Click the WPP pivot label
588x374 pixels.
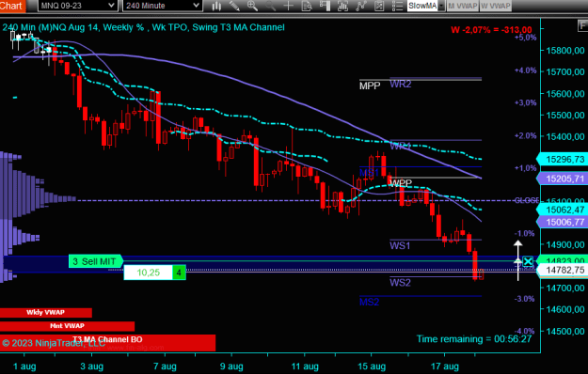pos(401,183)
